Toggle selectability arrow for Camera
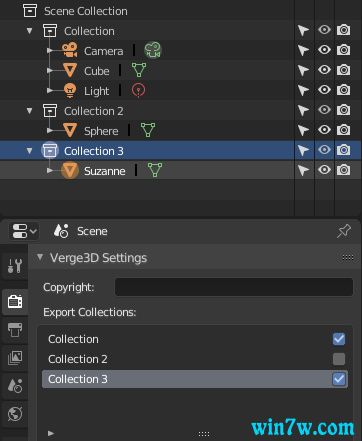The width and height of the screenshot is (362, 441). [303, 50]
